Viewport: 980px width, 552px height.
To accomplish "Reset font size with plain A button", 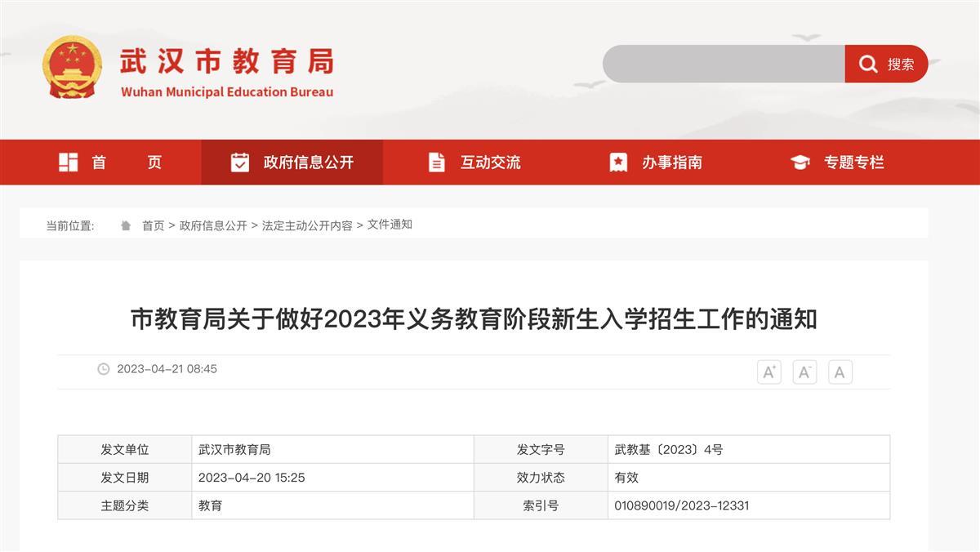I will (840, 372).
